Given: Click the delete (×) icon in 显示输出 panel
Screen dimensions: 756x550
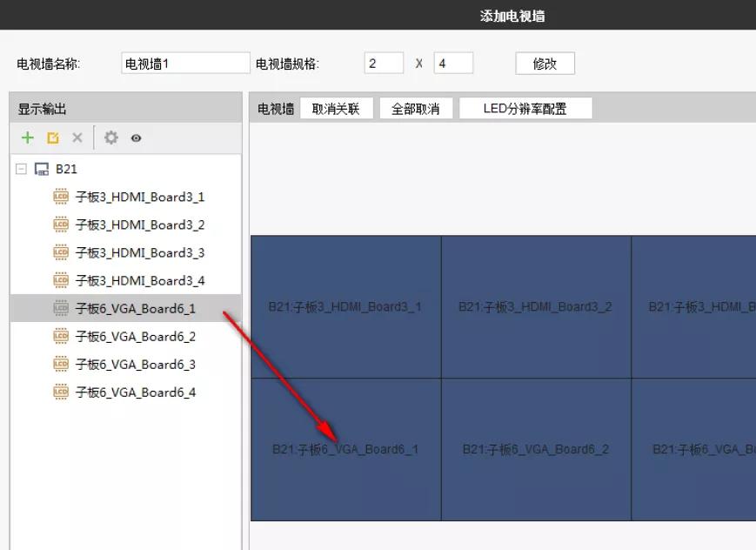Looking at the screenshot, I should [77, 137].
